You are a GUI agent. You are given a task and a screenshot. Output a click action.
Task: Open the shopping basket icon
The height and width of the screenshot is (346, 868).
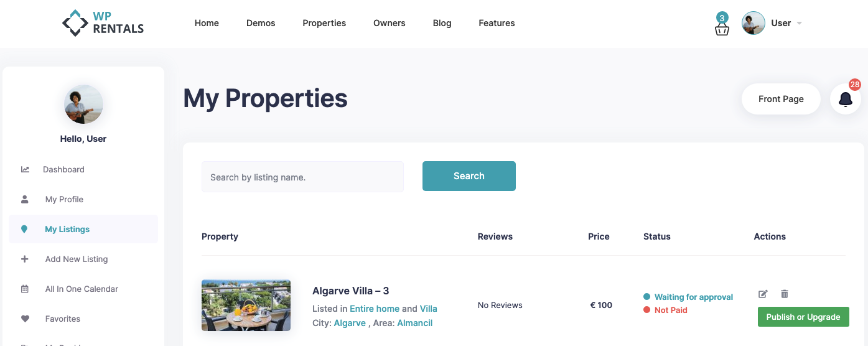722,29
